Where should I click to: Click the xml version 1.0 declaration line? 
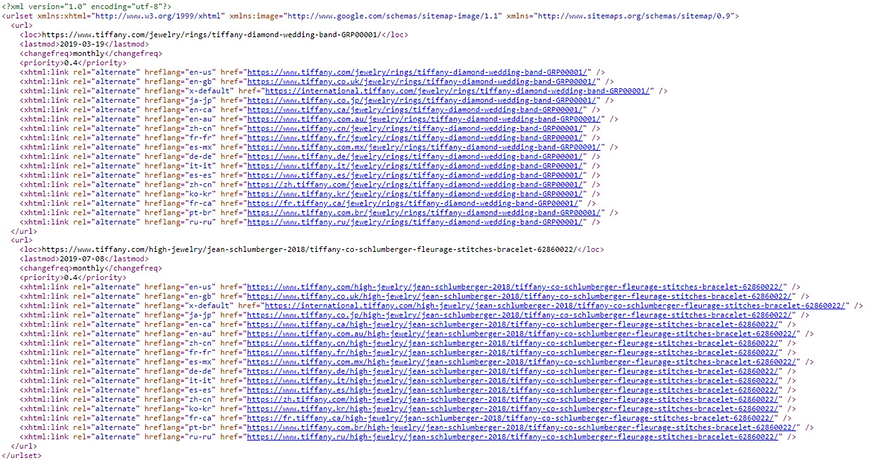tap(87, 6)
